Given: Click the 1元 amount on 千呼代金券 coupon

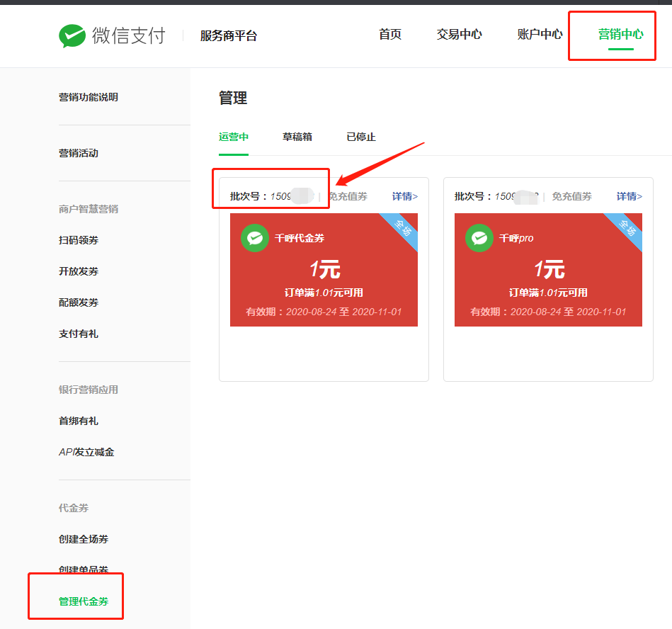Looking at the screenshot, I should (x=325, y=269).
